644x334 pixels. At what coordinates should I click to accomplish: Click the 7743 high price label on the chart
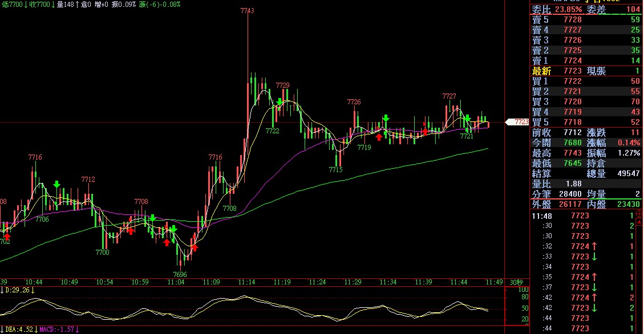(247, 11)
